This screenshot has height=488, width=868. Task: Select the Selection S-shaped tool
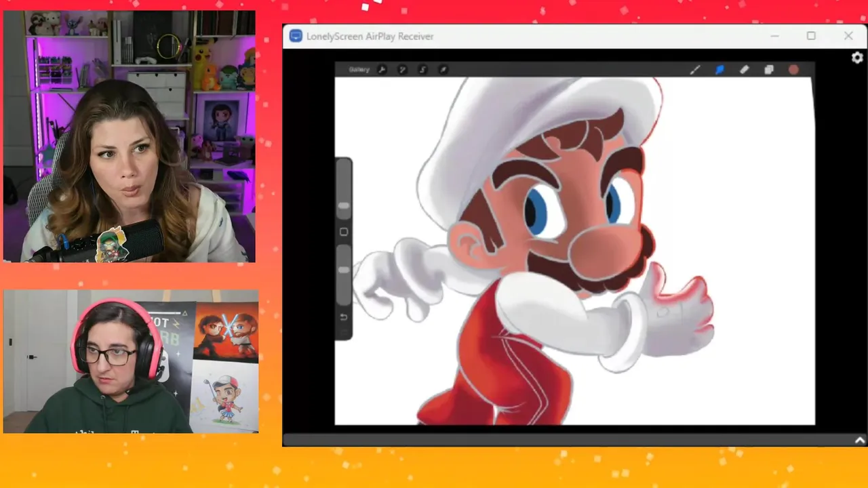point(422,70)
